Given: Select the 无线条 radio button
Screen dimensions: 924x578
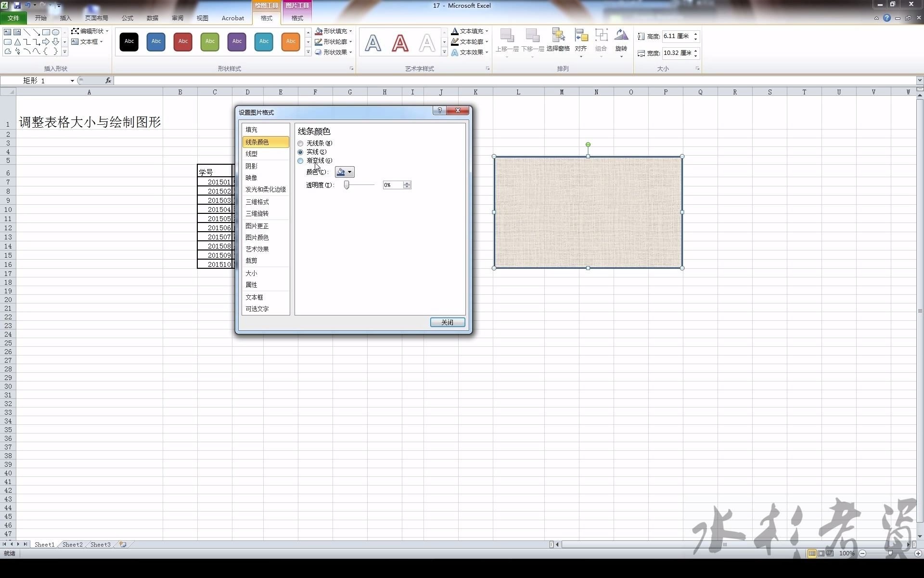Looking at the screenshot, I should [301, 143].
